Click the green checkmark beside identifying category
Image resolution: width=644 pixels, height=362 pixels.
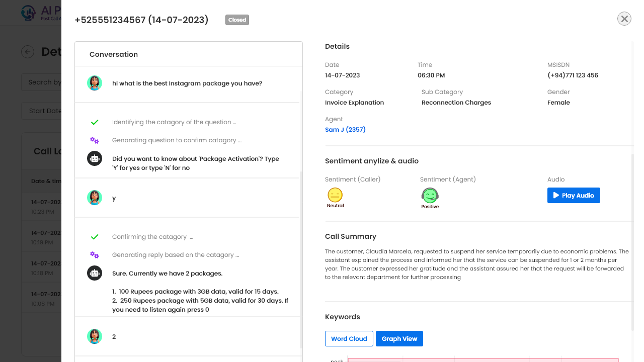click(x=95, y=122)
